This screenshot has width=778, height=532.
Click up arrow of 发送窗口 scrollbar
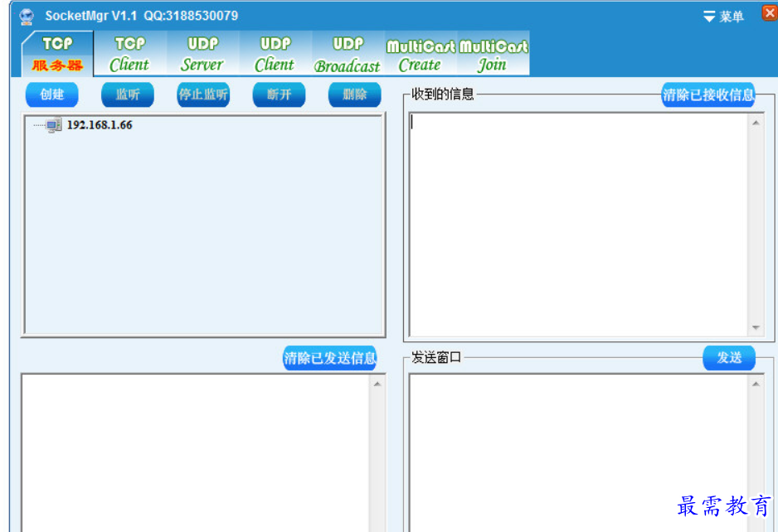click(756, 384)
